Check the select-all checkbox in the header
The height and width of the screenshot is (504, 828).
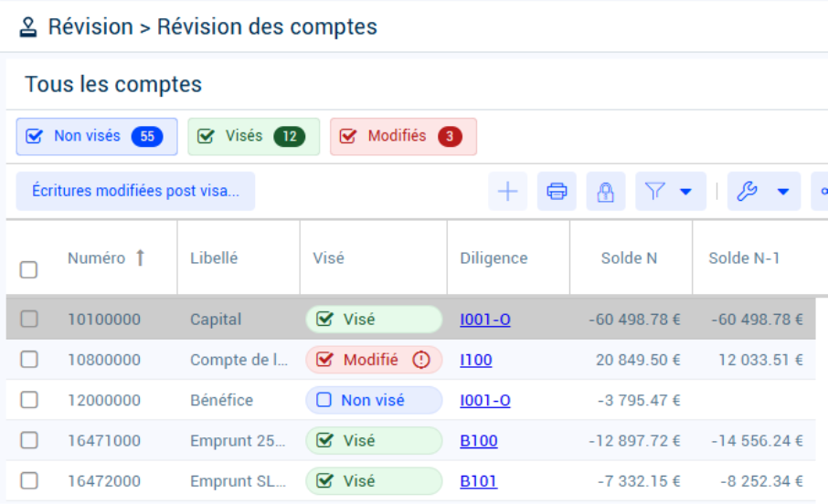[x=28, y=269]
